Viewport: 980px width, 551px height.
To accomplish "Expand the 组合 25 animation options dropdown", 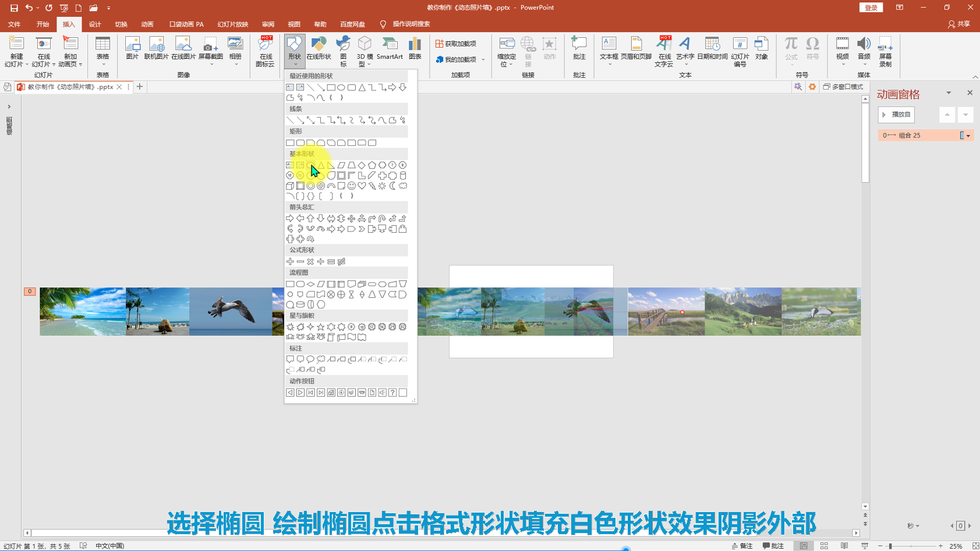I will coord(968,136).
